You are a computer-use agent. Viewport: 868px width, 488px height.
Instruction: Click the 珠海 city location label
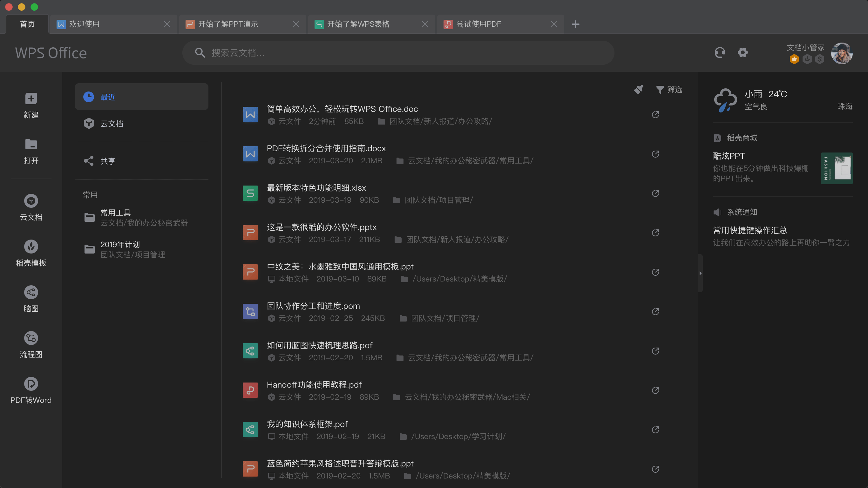(845, 106)
